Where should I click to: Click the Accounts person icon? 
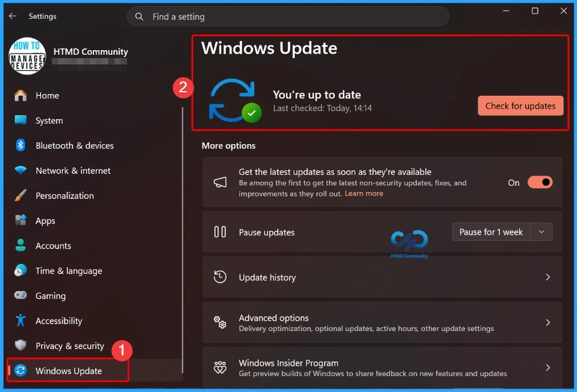[20, 246]
